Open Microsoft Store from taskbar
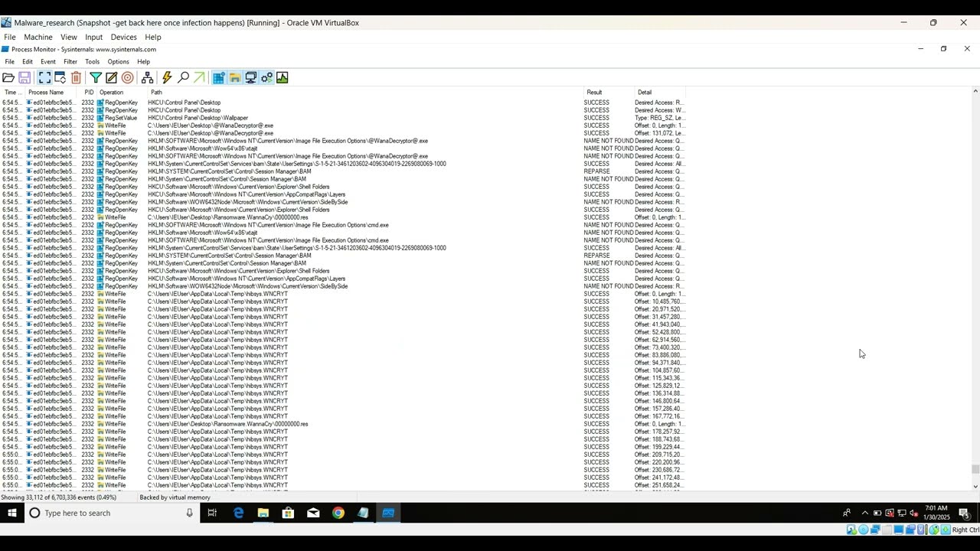This screenshot has width=980, height=551. [288, 513]
